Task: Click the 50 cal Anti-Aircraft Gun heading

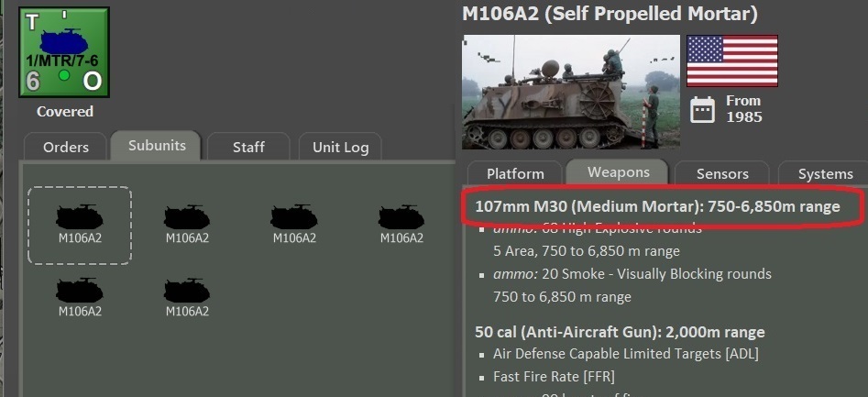Action: (620, 332)
